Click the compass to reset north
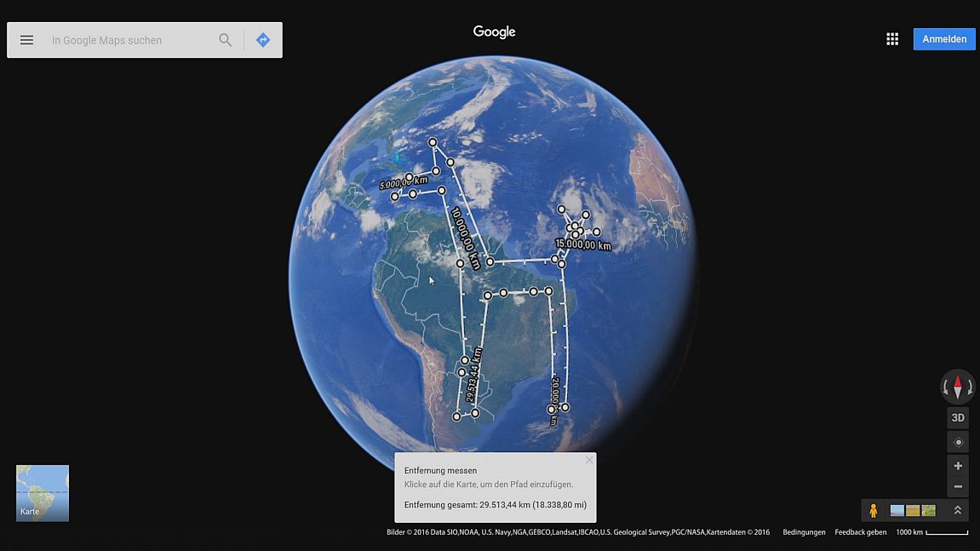The height and width of the screenshot is (551, 980). (x=958, y=387)
